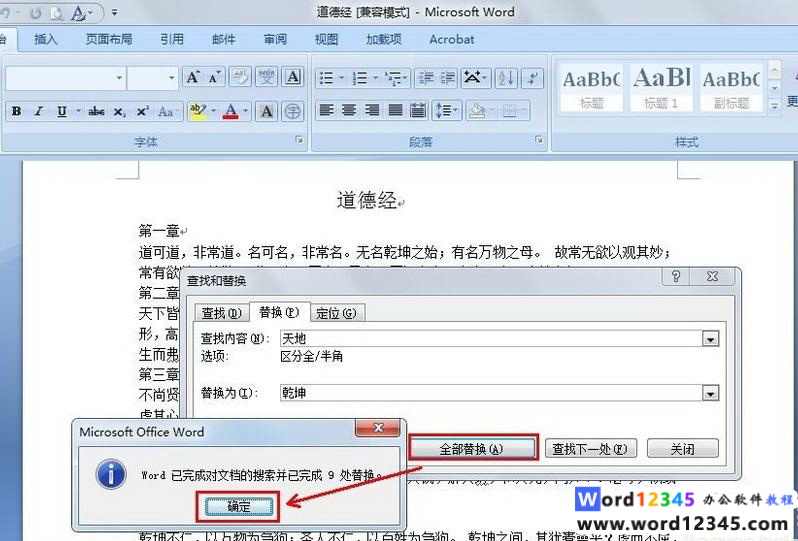
Task: Expand the styles gallery More arrow
Action: click(x=774, y=106)
